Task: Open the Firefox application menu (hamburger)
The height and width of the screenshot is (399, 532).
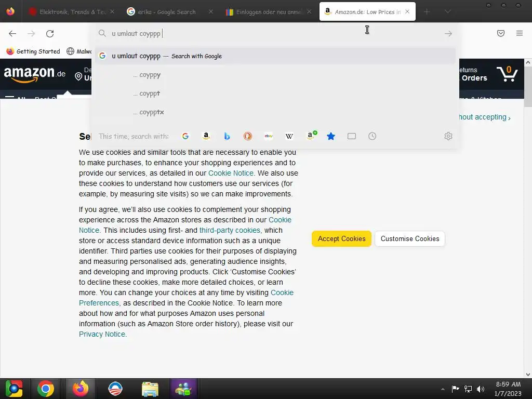Action: pyautogui.click(x=520, y=33)
